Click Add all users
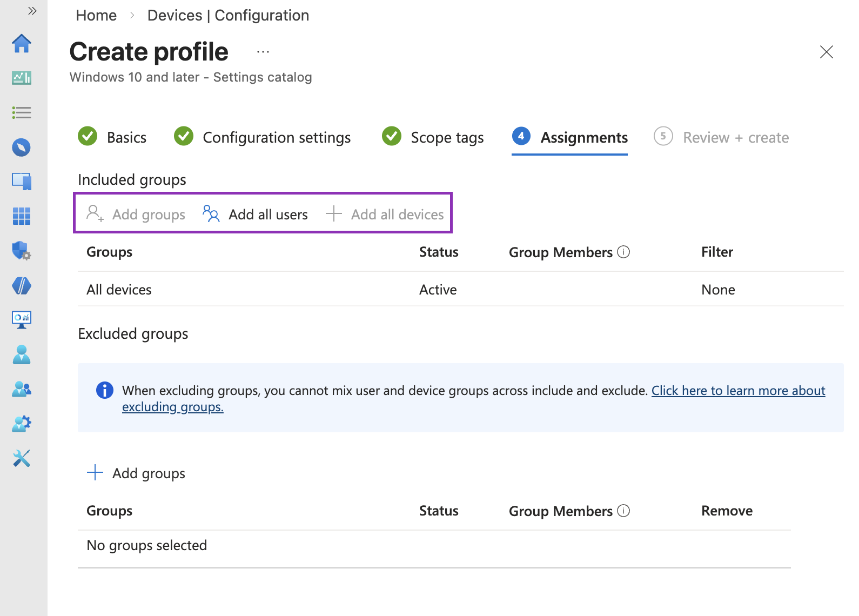 [x=255, y=214]
